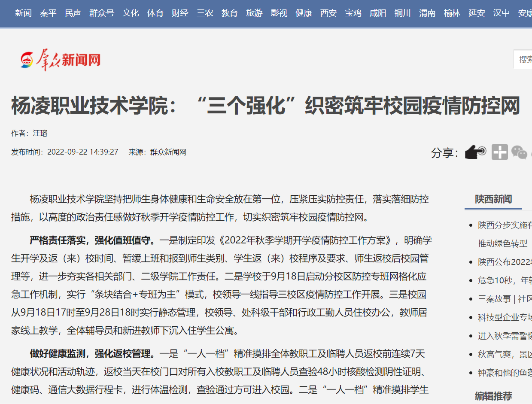Click the gray plus share icon
The image size is (532, 404).
[x=499, y=152]
